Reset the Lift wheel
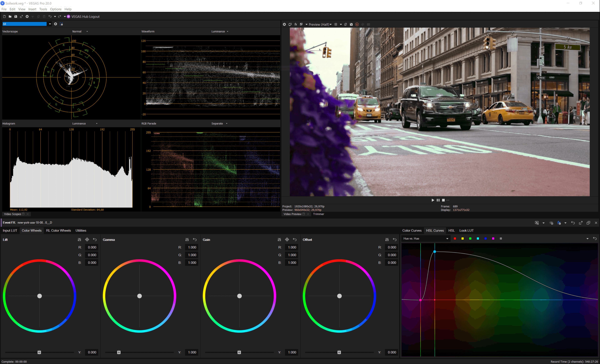Image resolution: width=600 pixels, height=364 pixels. click(95, 240)
